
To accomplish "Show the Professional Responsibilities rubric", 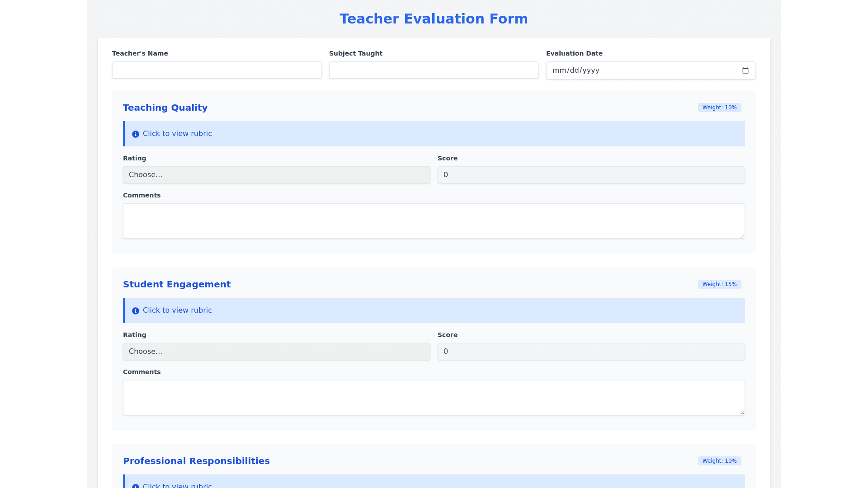I will point(434,483).
